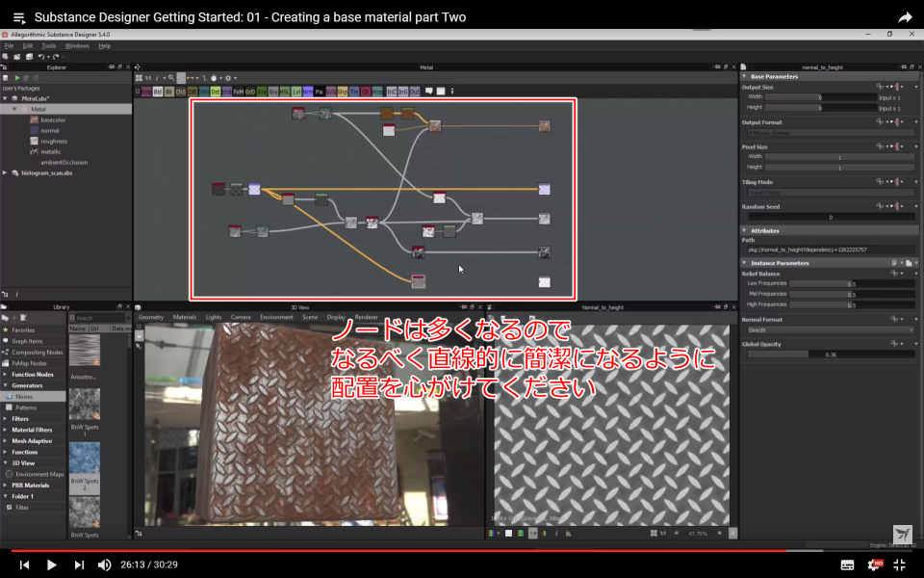Collapse the Attributes section
The height and width of the screenshot is (578, 924).
click(x=744, y=230)
